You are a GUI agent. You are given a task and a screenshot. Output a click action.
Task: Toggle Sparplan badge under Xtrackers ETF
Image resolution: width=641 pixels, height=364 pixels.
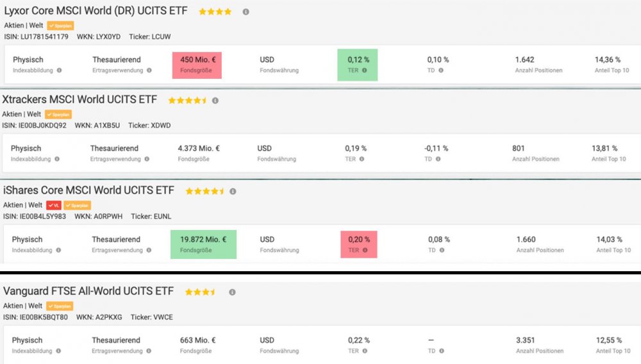tap(59, 115)
